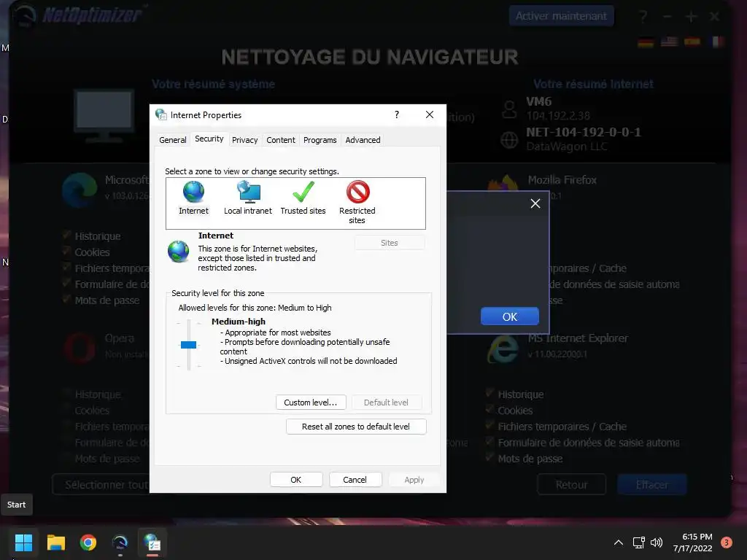Image resolution: width=747 pixels, height=560 pixels.
Task: Click the Internet Properties taskbar icon
Action: (152, 542)
